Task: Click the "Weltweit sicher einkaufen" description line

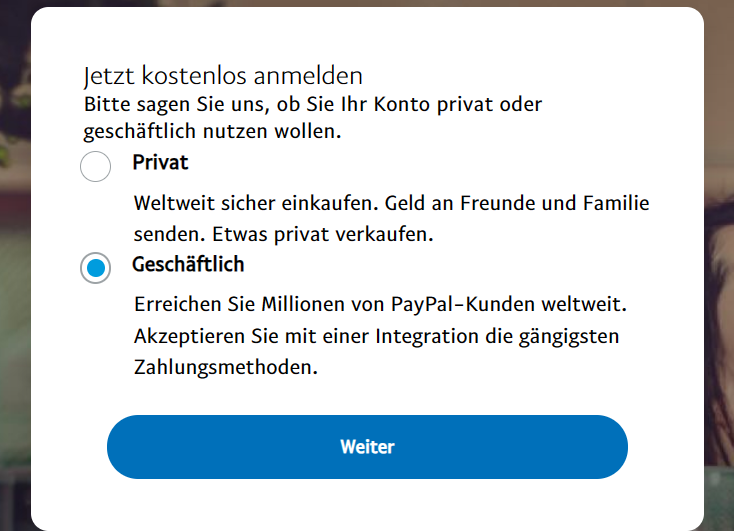Action: (x=391, y=204)
